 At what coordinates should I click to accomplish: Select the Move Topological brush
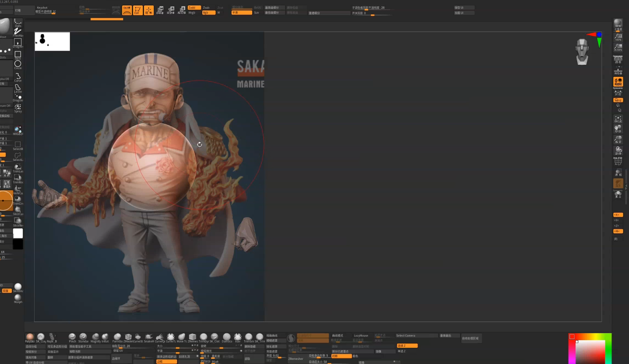click(x=182, y=338)
